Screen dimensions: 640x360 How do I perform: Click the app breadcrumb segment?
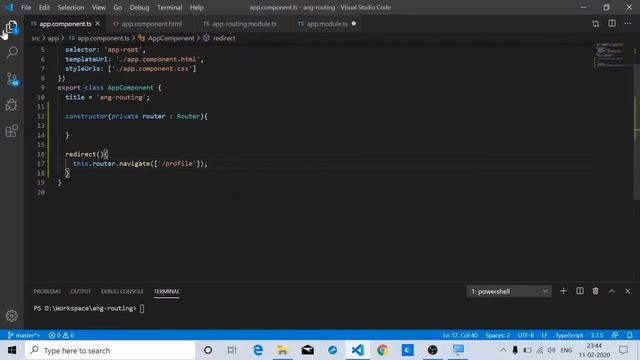(x=53, y=38)
